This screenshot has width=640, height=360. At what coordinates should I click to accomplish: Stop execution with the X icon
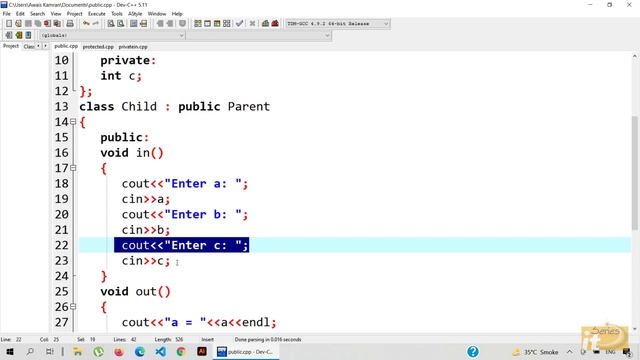tap(252, 24)
